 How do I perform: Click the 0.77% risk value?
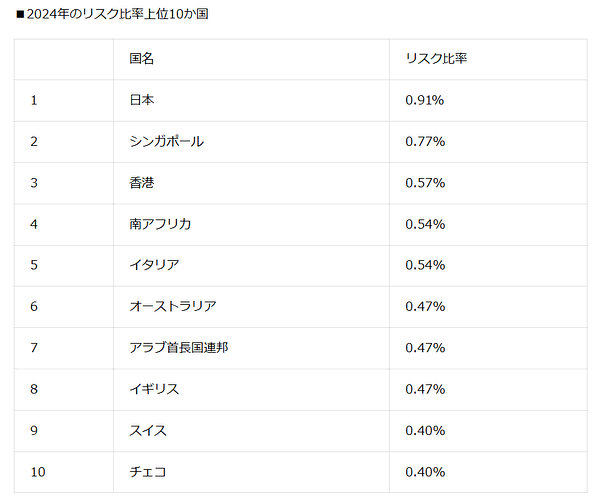(x=425, y=142)
